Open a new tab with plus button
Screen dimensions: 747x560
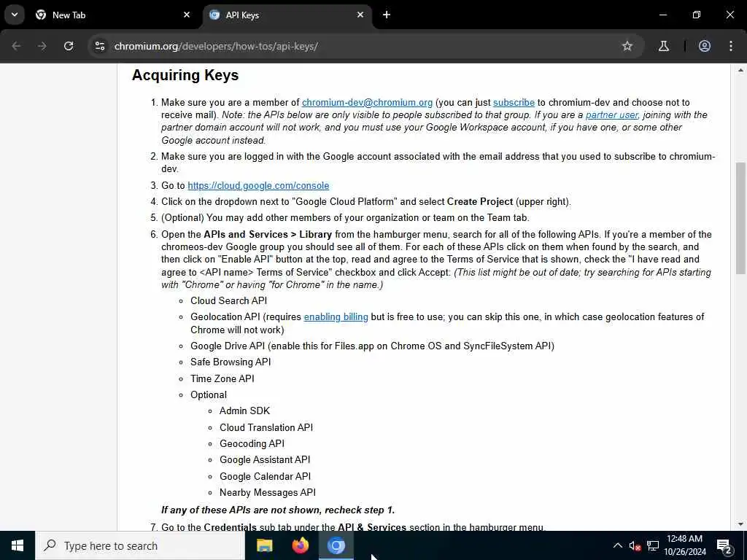387,15
